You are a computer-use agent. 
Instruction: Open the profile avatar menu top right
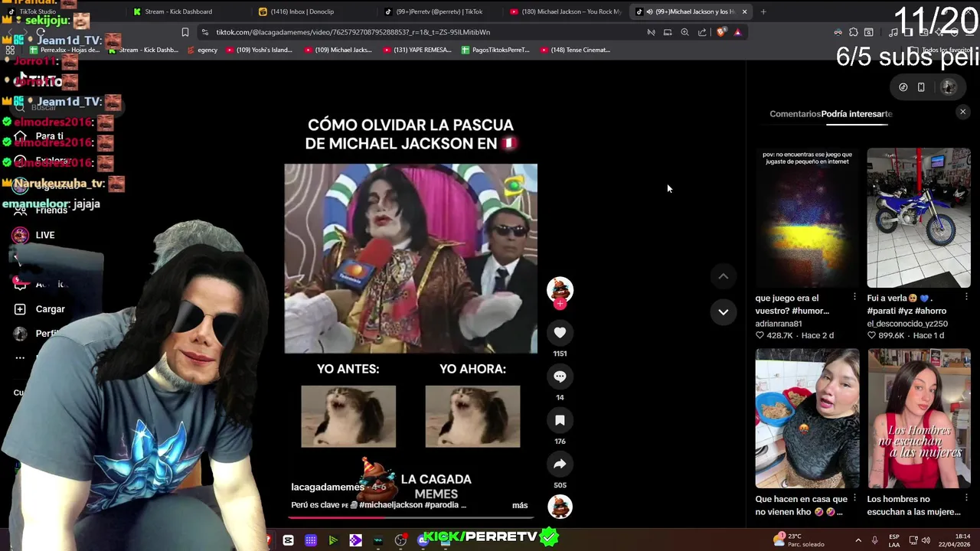949,87
